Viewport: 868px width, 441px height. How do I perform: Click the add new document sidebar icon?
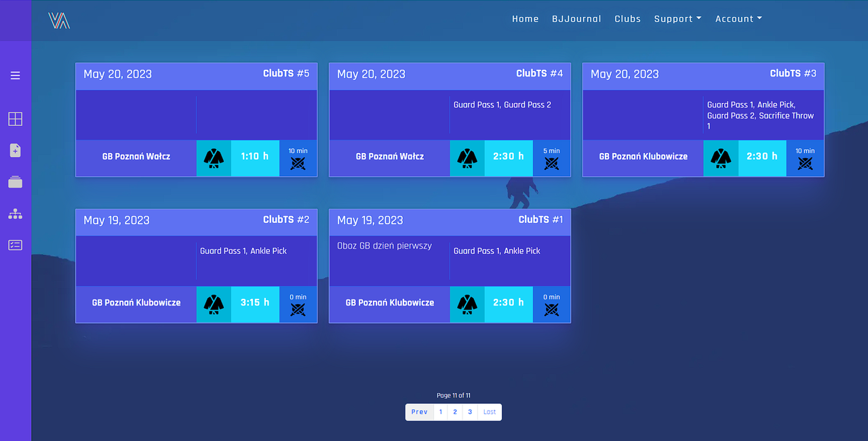pos(15,150)
